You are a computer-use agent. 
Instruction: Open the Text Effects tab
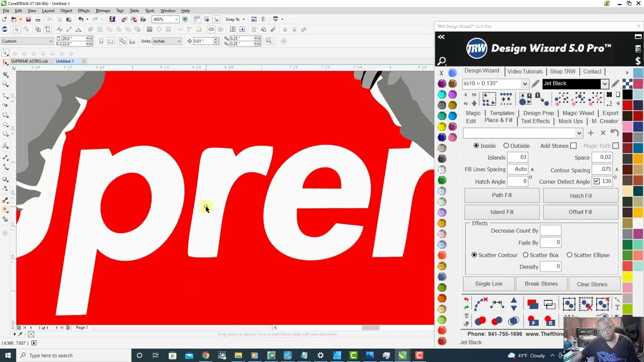(535, 121)
